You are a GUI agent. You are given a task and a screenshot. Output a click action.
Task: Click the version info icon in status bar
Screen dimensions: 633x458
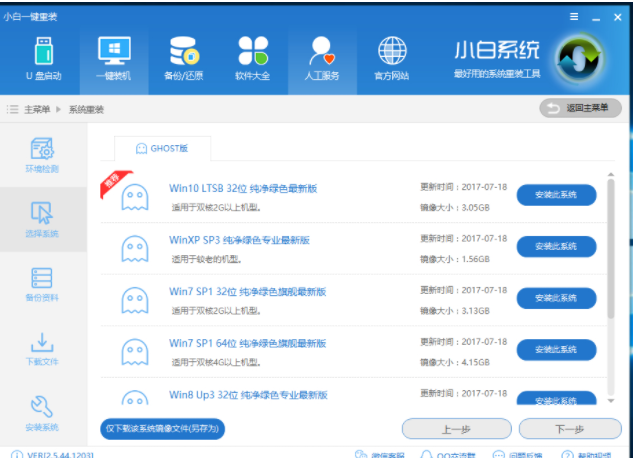point(17,454)
